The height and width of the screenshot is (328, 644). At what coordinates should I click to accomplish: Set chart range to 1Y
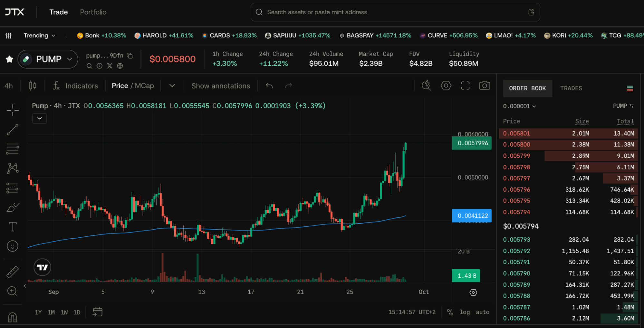click(x=38, y=312)
